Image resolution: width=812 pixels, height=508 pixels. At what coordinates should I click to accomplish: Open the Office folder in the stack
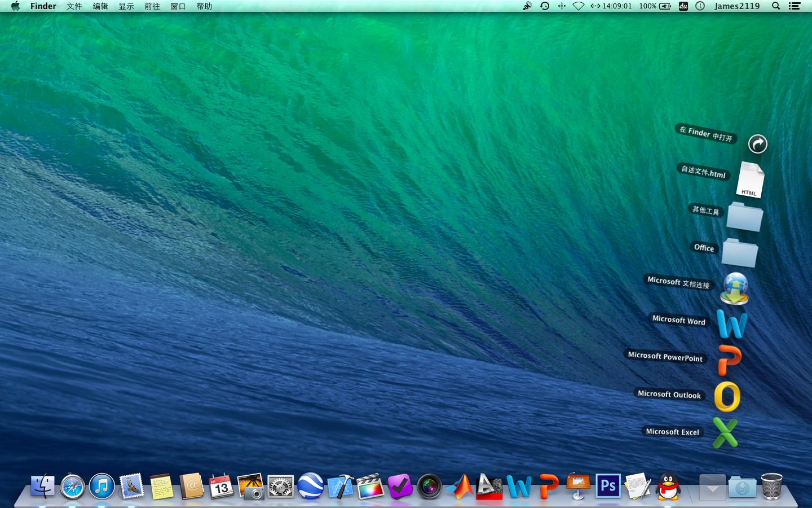point(740,253)
